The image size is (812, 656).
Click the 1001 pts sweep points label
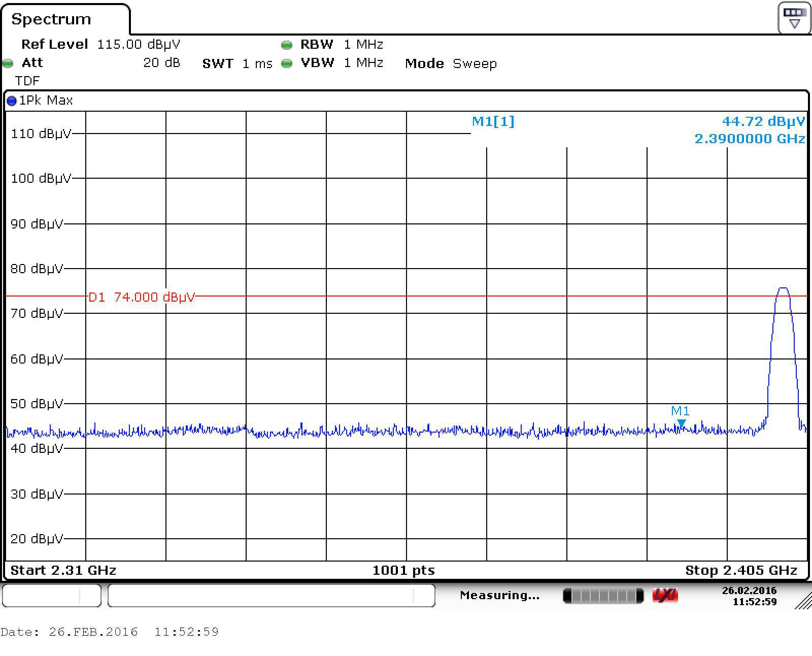403,570
